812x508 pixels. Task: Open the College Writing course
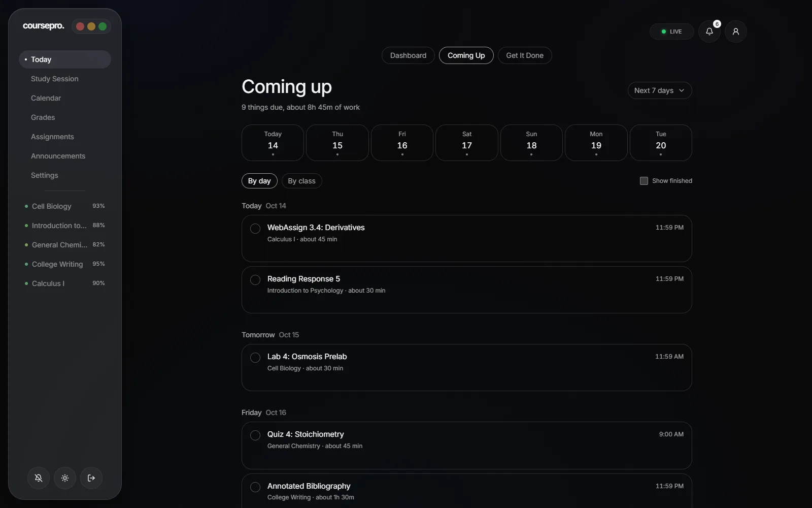[x=65, y=264]
